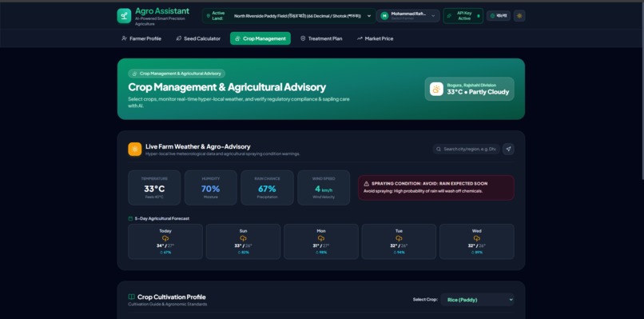Click the Seed Calculator leaf icon

tap(179, 38)
